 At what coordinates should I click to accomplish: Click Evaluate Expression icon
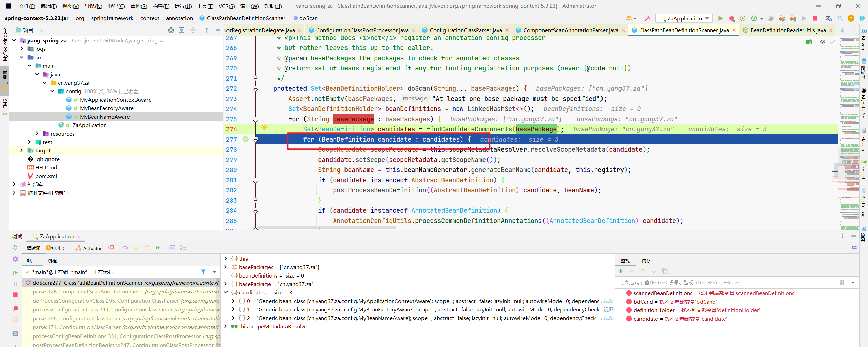[x=172, y=248]
